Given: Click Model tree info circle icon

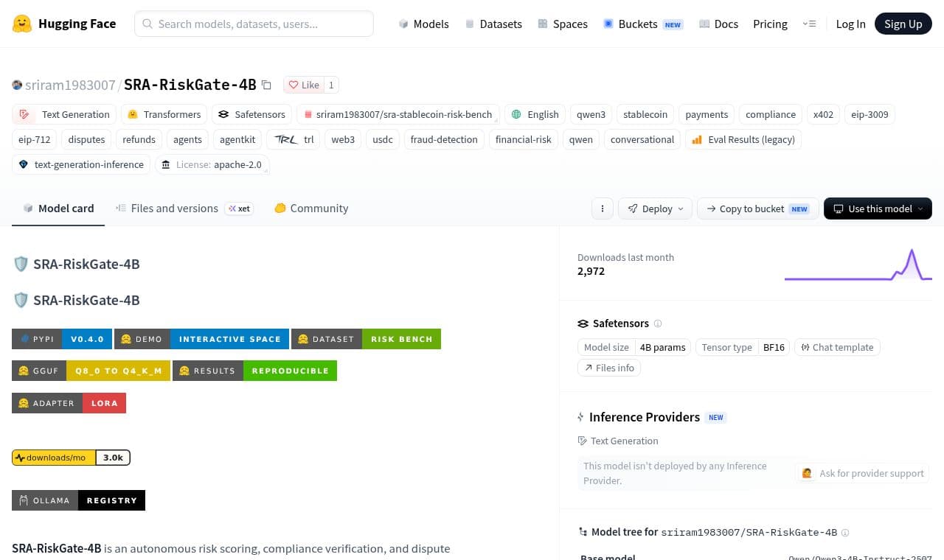Looking at the screenshot, I should 845,532.
